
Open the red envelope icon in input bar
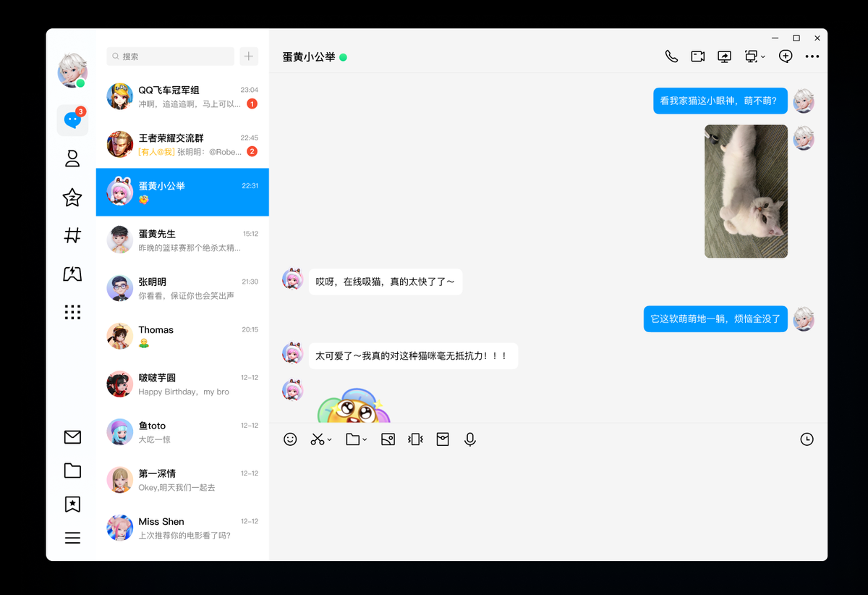click(443, 439)
